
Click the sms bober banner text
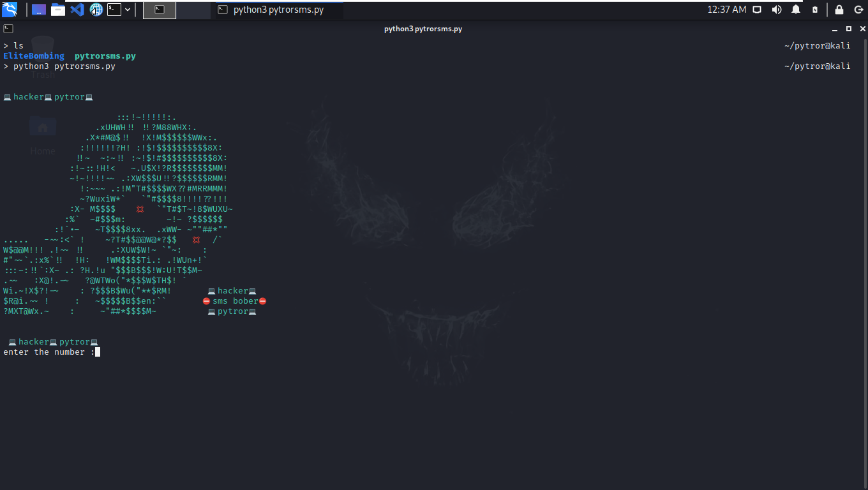tap(234, 301)
